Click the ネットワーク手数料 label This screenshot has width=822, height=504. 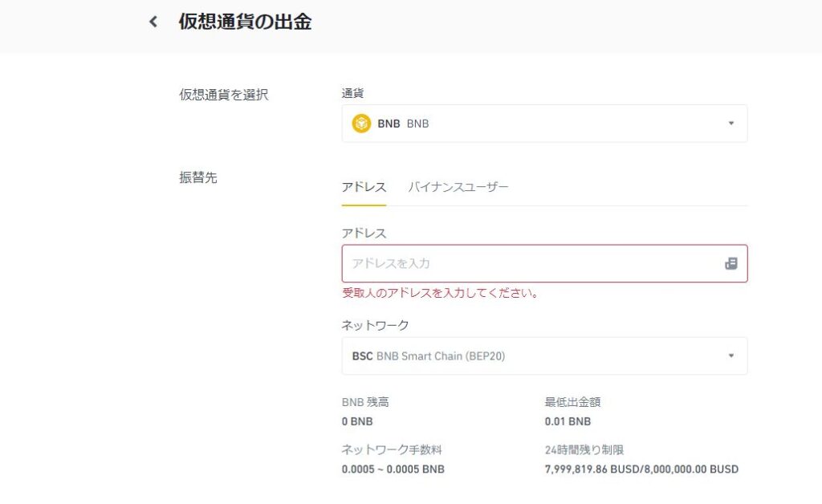coord(392,450)
